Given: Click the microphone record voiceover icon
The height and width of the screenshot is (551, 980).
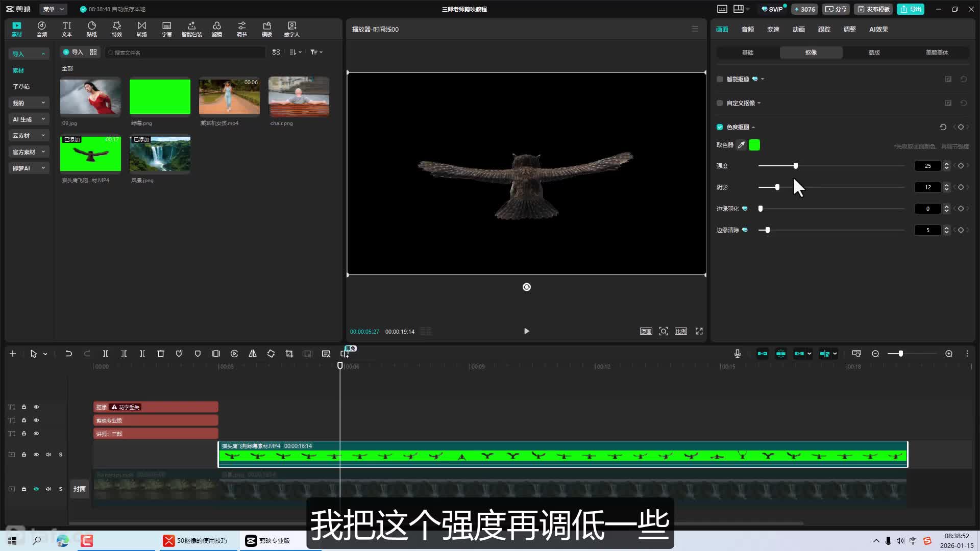Looking at the screenshot, I should (x=738, y=354).
